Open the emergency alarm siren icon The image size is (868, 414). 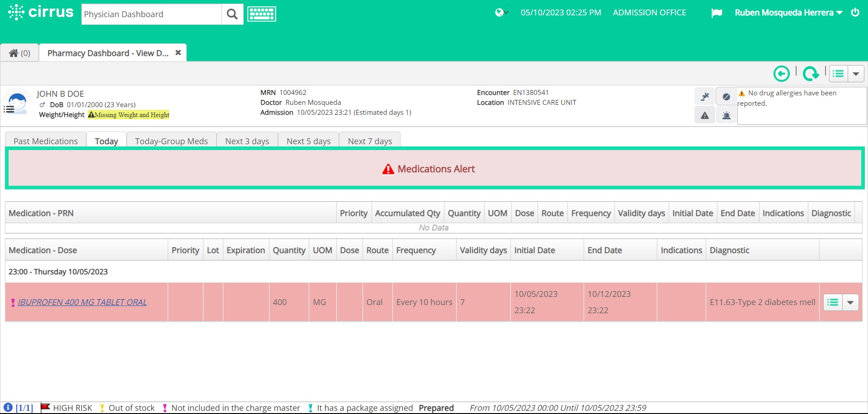coord(726,115)
